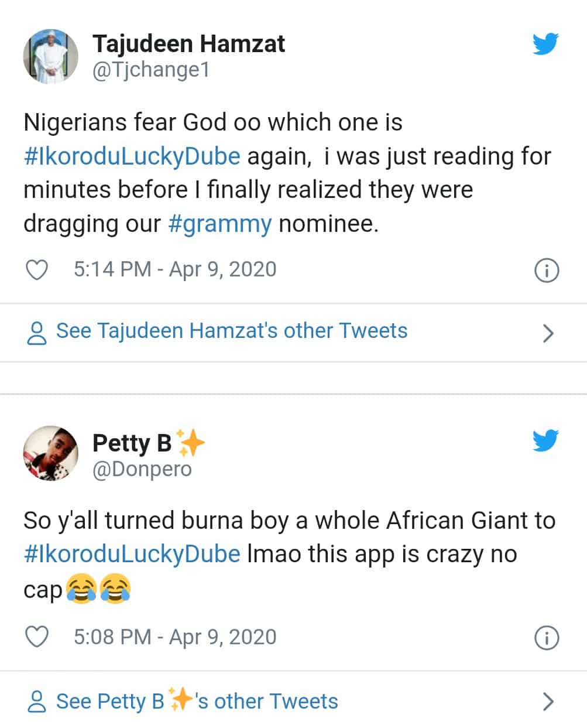Open Tajudeen Hamzat's profile picture
587x728 pixels.
coord(50,56)
